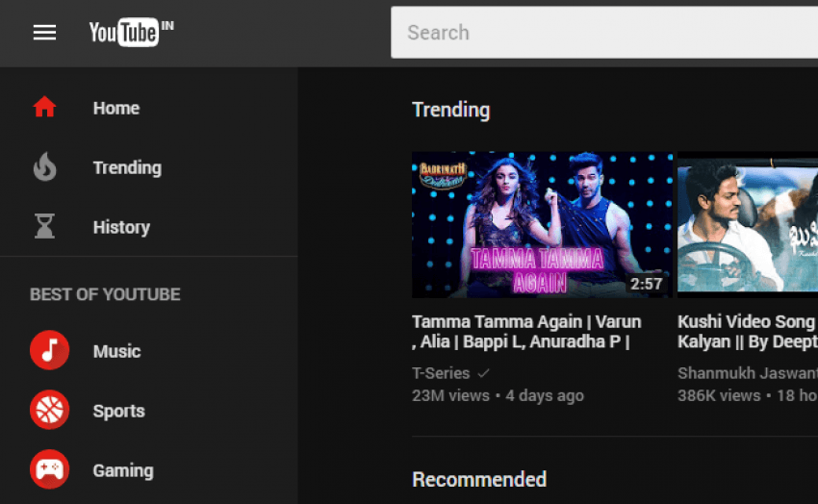
Task: Click the Recommended section heading
Action: coord(479,480)
